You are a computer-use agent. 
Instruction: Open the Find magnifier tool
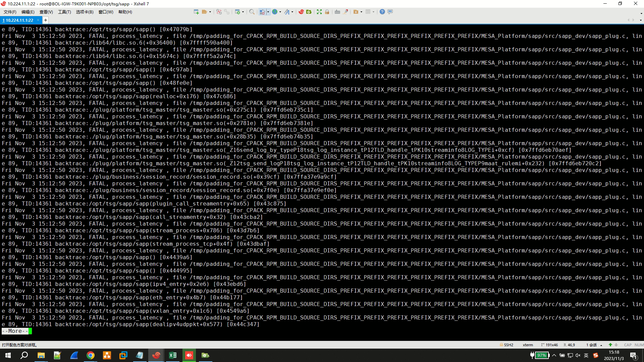point(252,12)
